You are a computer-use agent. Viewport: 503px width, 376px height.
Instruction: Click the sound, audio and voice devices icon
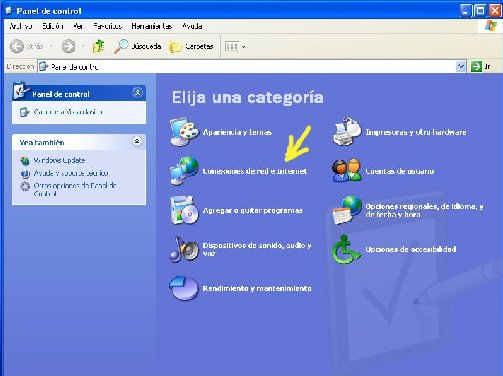pos(184,249)
